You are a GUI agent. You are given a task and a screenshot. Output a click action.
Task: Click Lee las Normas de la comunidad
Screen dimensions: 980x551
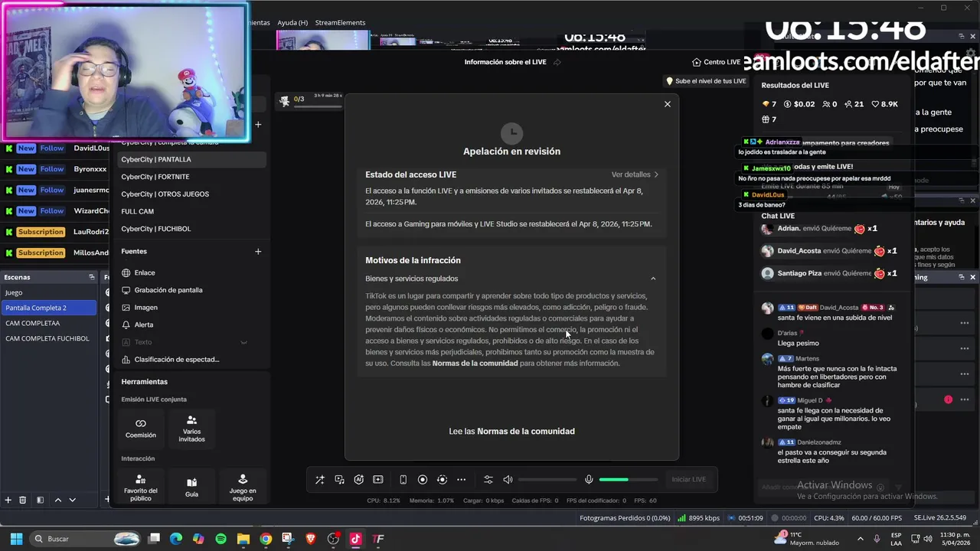coord(511,431)
